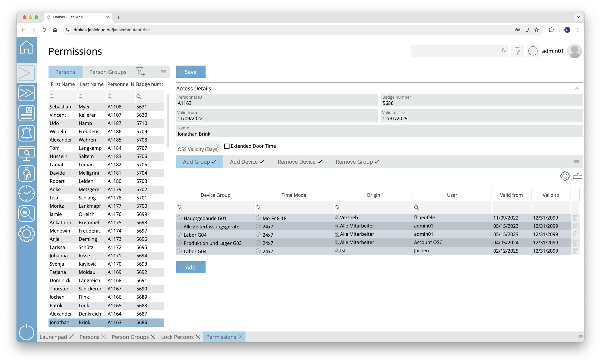Click the Add button below table
Image resolution: width=601 pixels, height=364 pixels.
[x=190, y=267]
